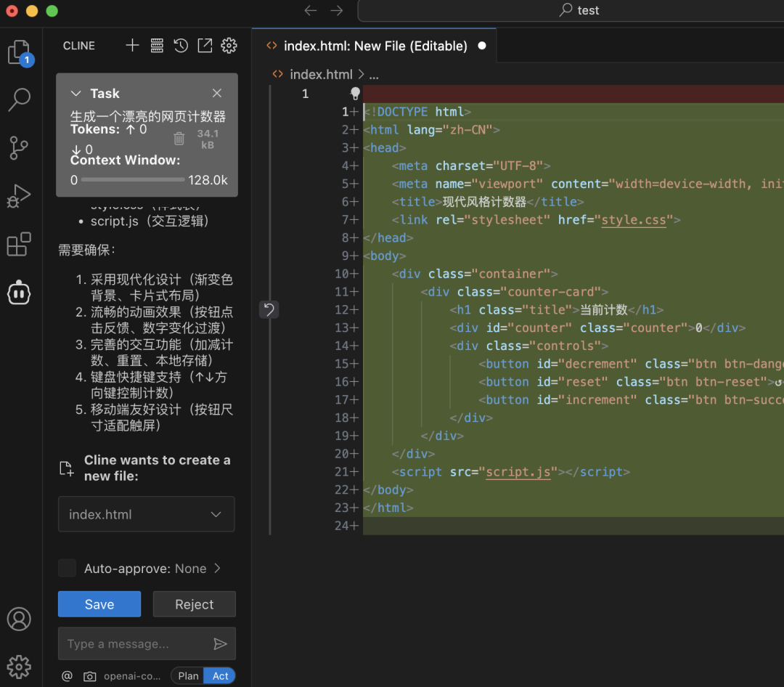Start a new Cline task with the plus icon

click(x=132, y=45)
